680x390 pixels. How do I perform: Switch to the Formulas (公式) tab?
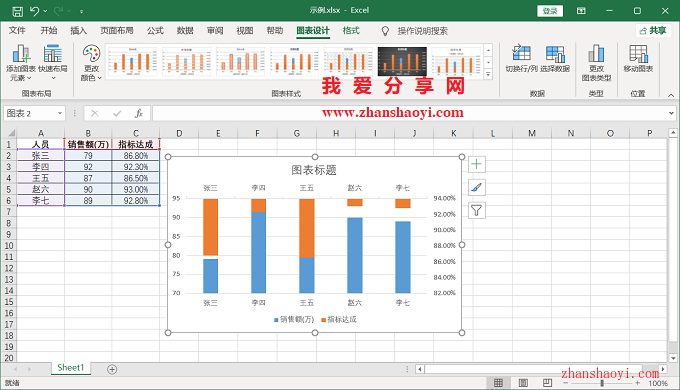[155, 30]
